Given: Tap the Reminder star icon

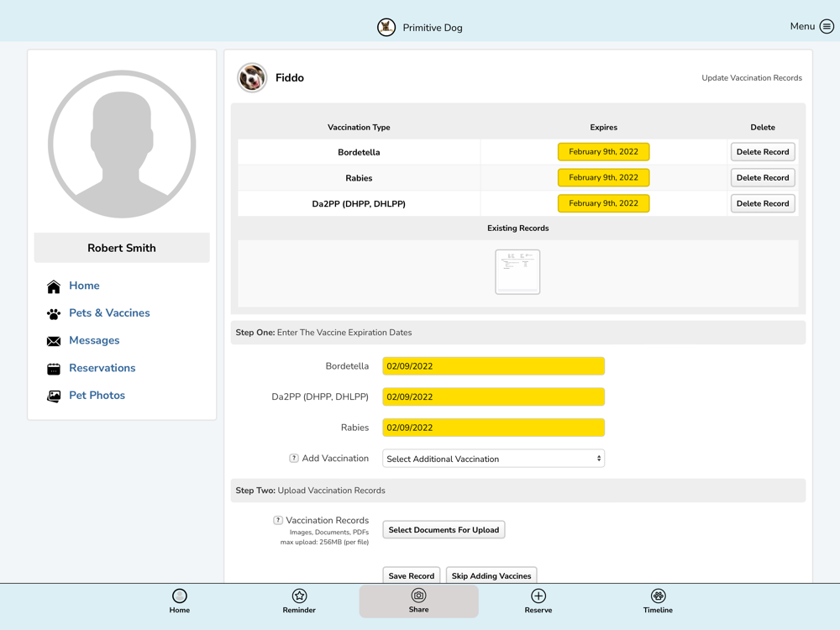Looking at the screenshot, I should (x=299, y=596).
